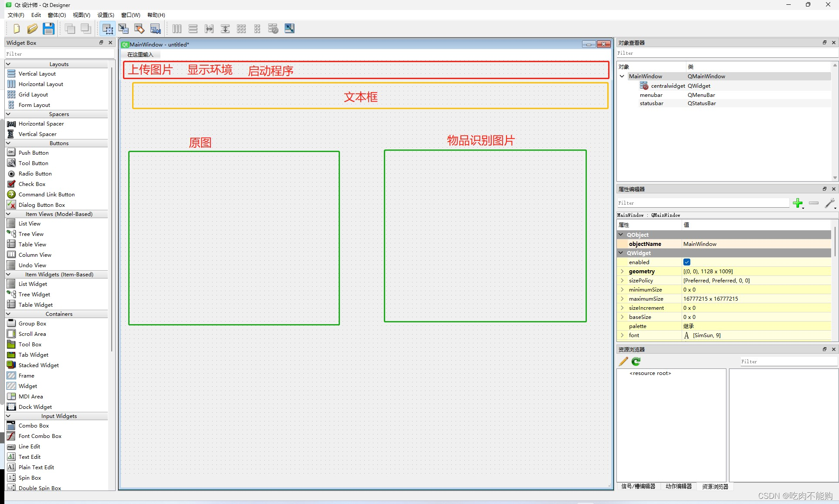The height and width of the screenshot is (504, 839).
Task: Collapse the Input Widgets category
Action: tap(8, 416)
